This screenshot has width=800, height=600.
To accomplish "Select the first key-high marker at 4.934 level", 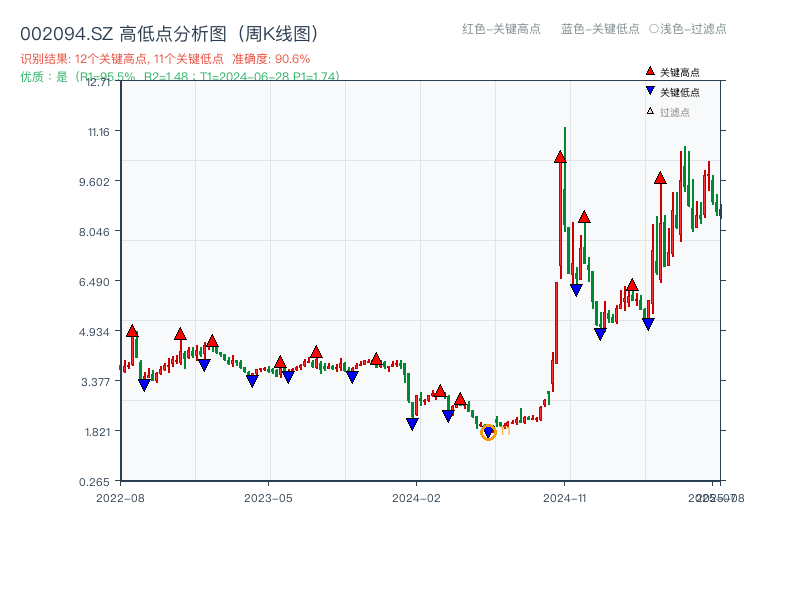I will click(x=132, y=331).
